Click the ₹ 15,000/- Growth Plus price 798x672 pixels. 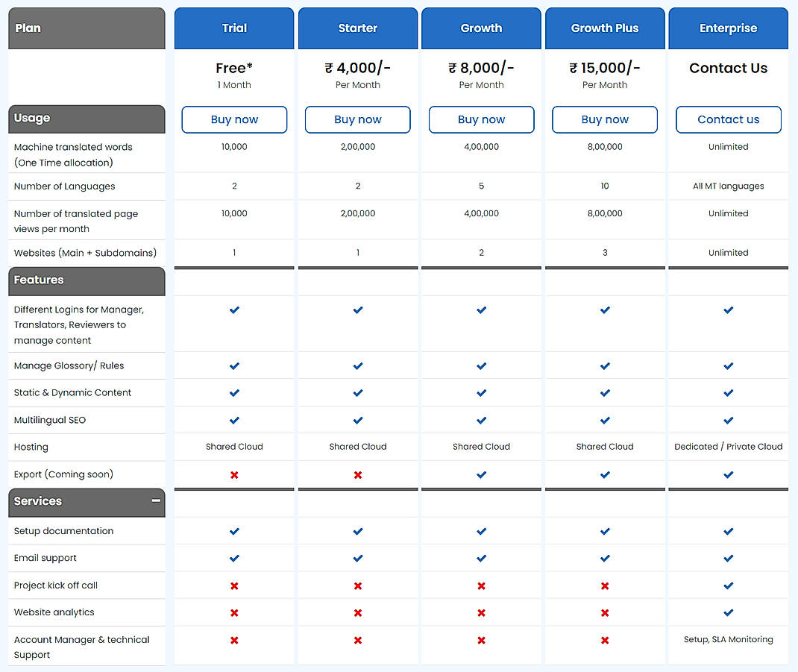(x=605, y=68)
